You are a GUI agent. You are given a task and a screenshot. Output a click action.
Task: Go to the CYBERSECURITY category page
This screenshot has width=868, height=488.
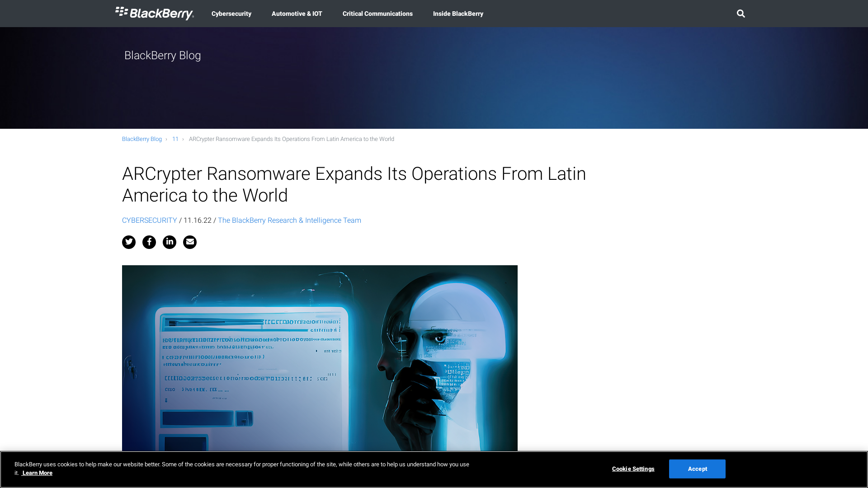149,221
